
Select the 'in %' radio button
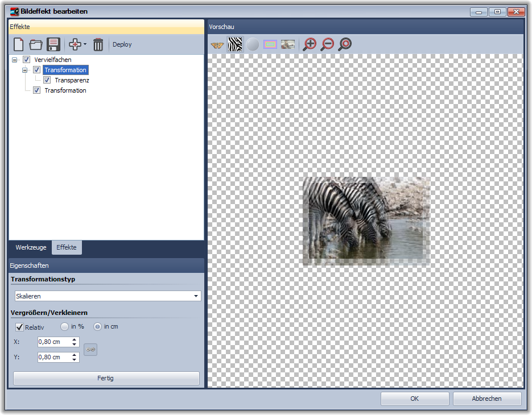click(x=63, y=326)
